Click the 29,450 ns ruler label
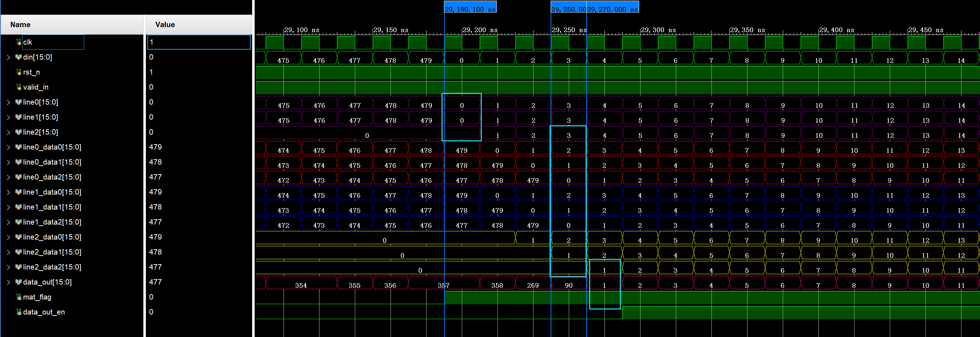 (x=926, y=30)
